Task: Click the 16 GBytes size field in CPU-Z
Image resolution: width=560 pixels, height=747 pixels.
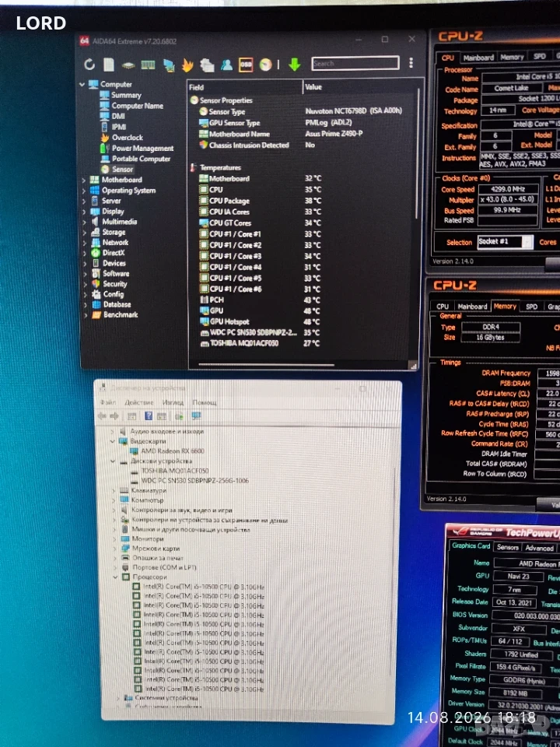Action: (491, 337)
